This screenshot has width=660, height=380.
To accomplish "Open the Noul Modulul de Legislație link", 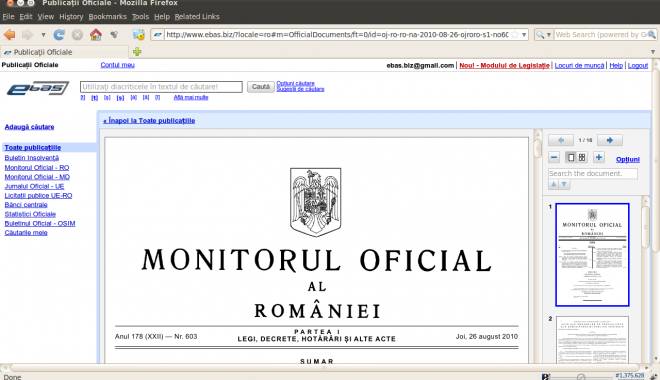I will 504,66.
